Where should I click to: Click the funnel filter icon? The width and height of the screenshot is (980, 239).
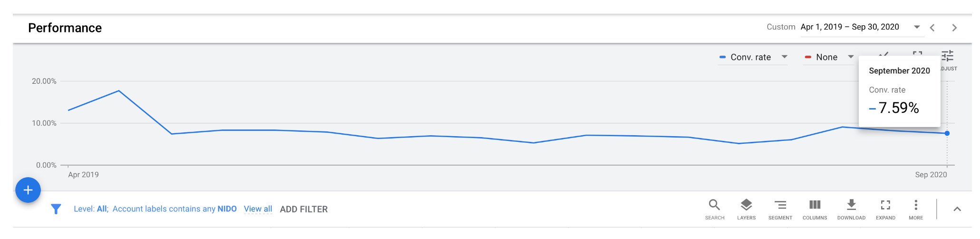point(56,209)
